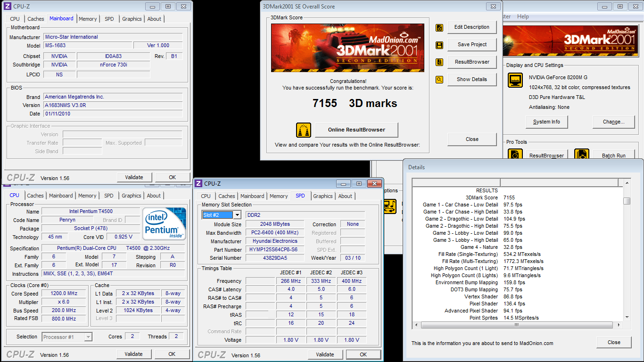Viewport: 644px width, 362px height.
Task: Close the 3DMark Overall Score dialog via Close button
Action: tap(472, 140)
